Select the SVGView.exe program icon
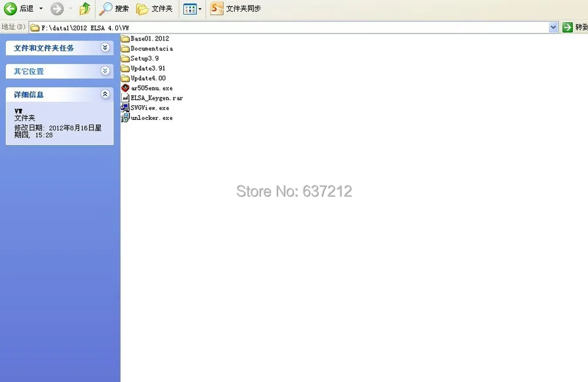The width and height of the screenshot is (588, 382). point(125,108)
